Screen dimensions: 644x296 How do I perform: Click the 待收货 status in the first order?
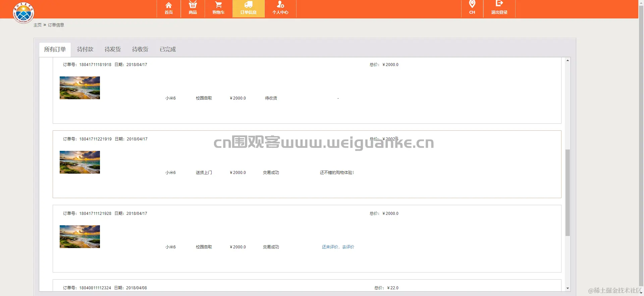(271, 98)
